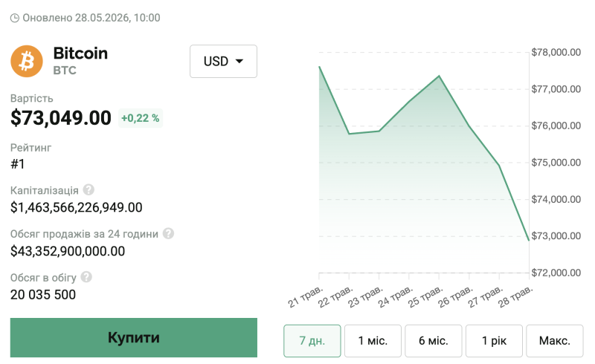595x364 pixels.
Task: Switch chart to 6 міс. period
Action: click(x=434, y=341)
